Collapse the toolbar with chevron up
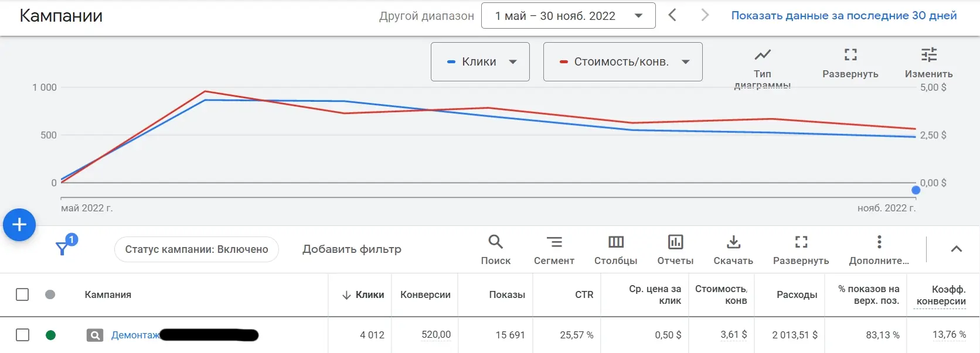Screen dimensions: 980x353 click(x=956, y=249)
